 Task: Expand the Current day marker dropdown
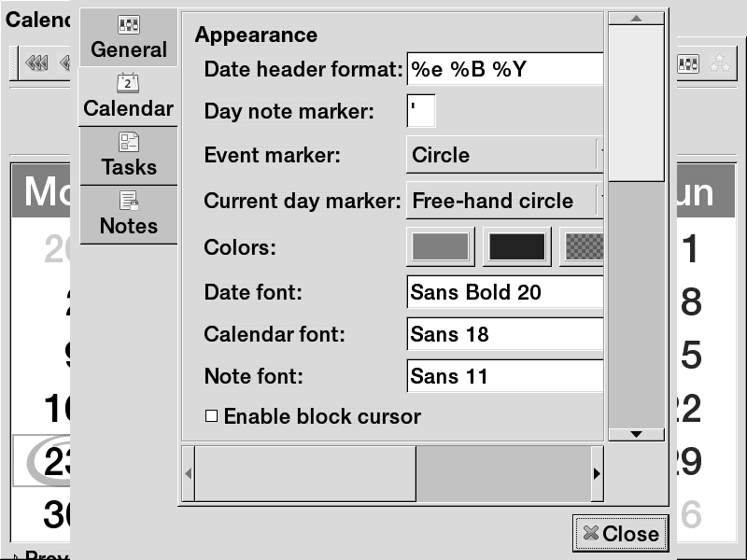[x=504, y=201]
